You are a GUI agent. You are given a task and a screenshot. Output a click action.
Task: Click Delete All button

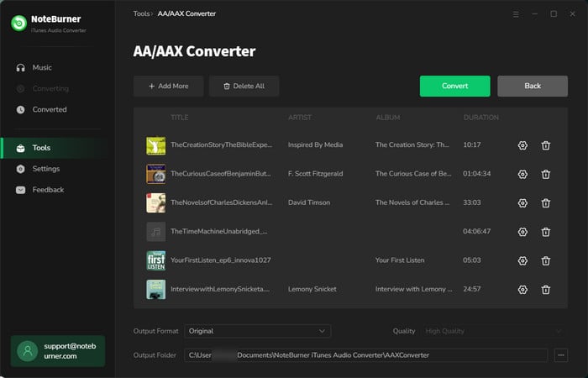tap(244, 86)
